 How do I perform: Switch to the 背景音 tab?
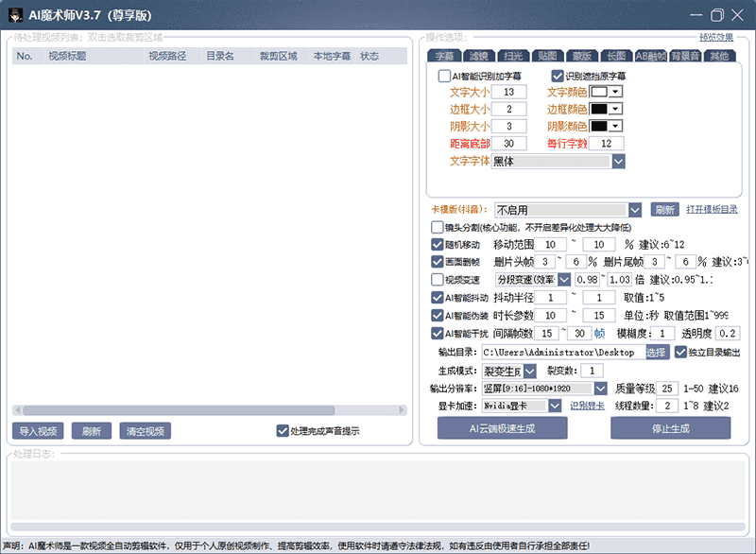coord(685,56)
